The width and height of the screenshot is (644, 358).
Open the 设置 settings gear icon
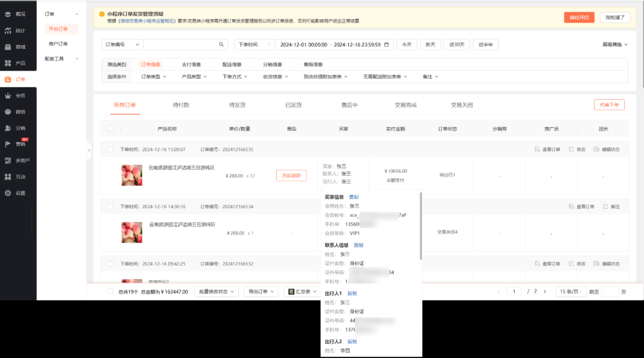click(8, 193)
